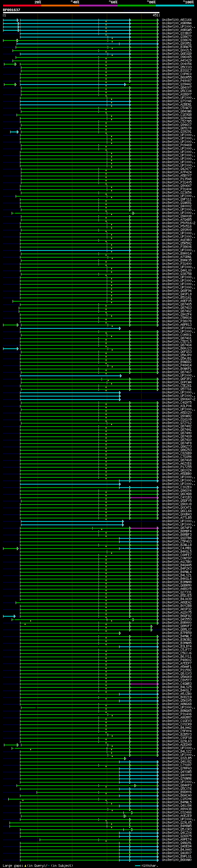Click the cyan ~100% identity legend bar
The width and height of the screenshot is (197, 868).
(175, 6)
